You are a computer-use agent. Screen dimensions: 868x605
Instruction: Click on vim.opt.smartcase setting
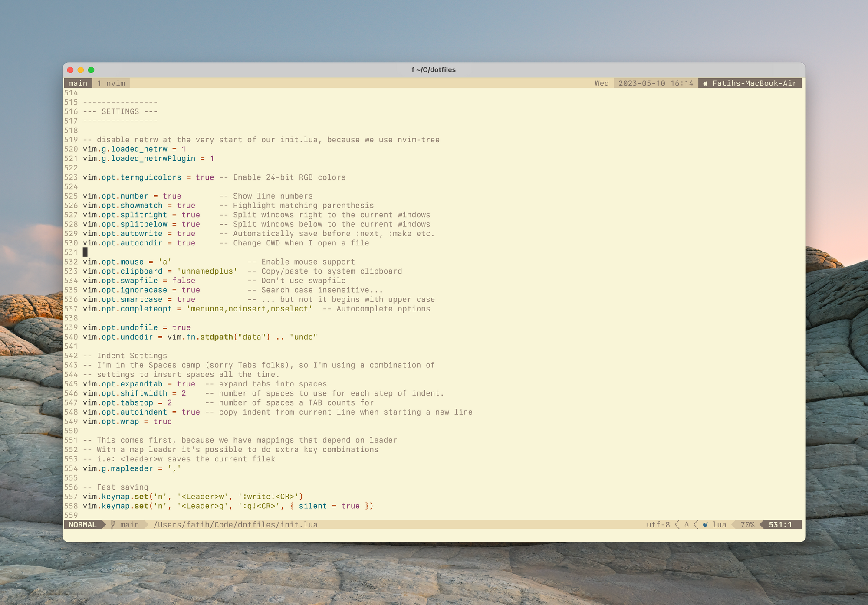tap(139, 300)
